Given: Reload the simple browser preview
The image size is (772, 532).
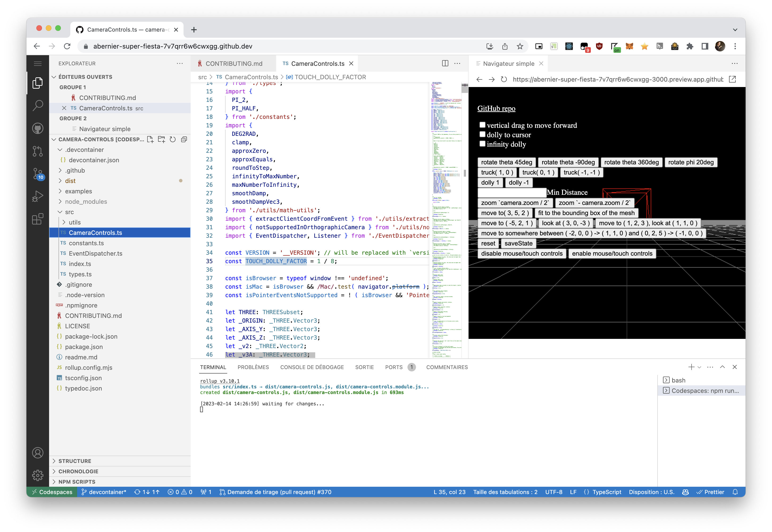Looking at the screenshot, I should coord(504,79).
